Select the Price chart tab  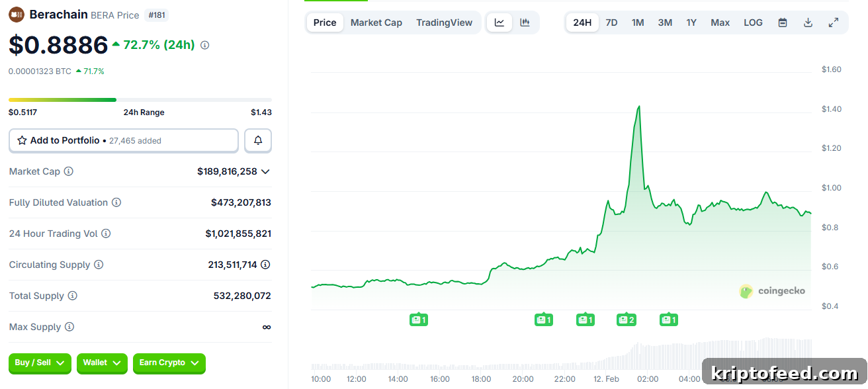coord(325,22)
